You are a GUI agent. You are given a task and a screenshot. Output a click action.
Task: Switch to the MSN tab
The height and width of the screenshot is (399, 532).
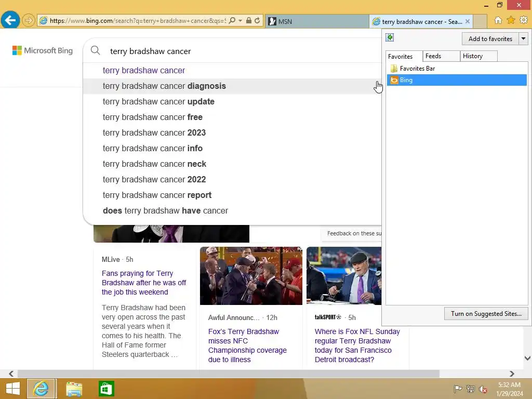317,21
